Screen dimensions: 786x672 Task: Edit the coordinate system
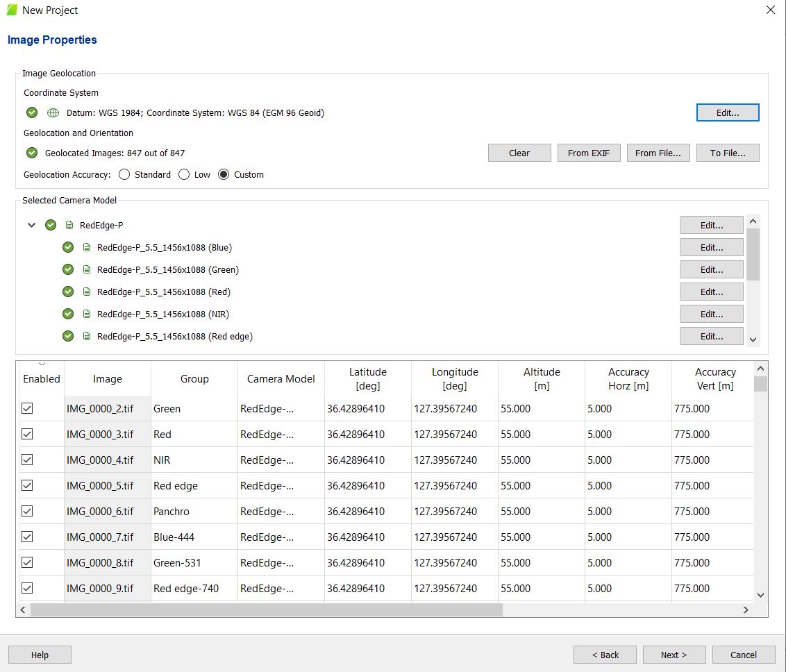[x=728, y=112]
